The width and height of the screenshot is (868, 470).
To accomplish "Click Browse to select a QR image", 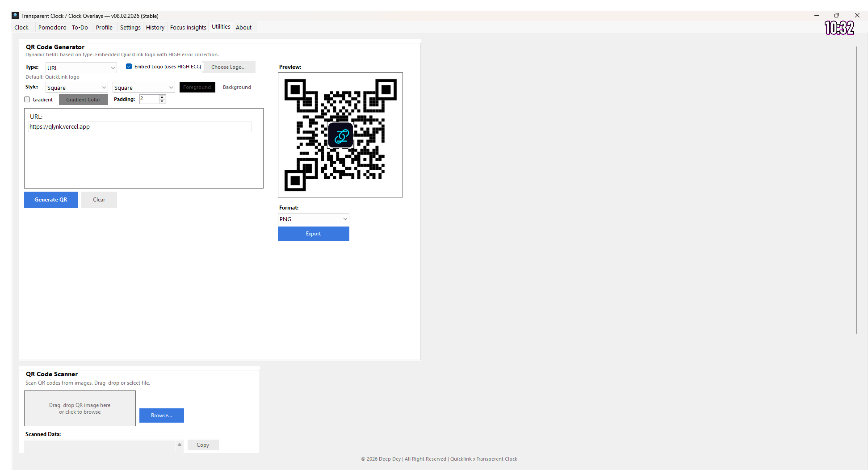I will point(162,415).
